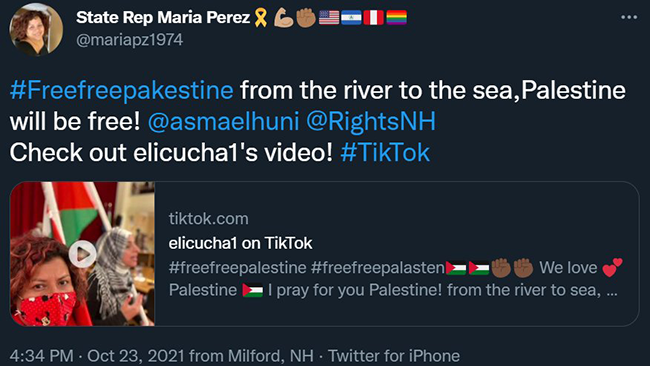Open the #TikTok hashtag
The width and height of the screenshot is (650, 366).
[385, 152]
